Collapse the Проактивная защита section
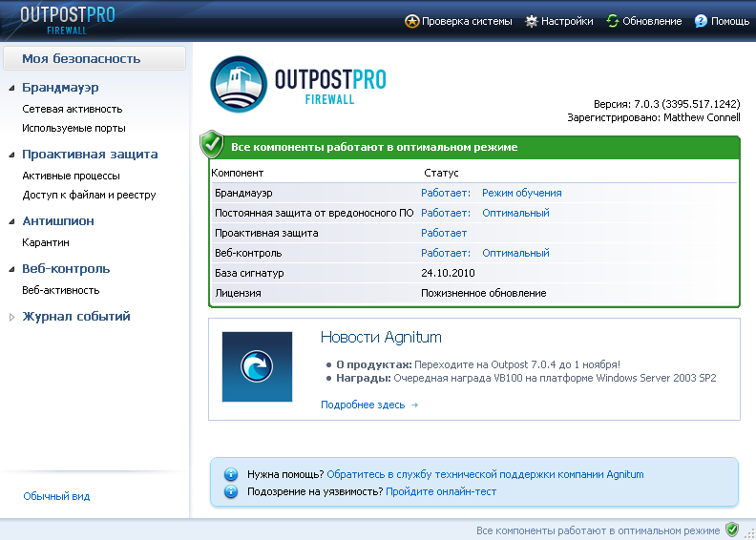 click(x=11, y=155)
